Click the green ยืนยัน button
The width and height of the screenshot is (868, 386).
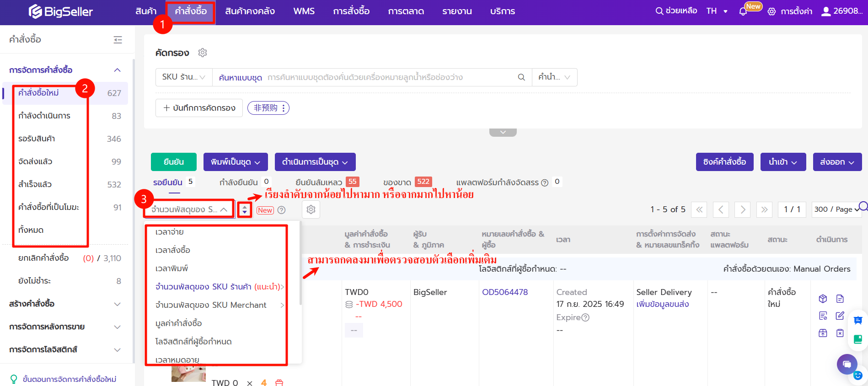pyautogui.click(x=173, y=162)
